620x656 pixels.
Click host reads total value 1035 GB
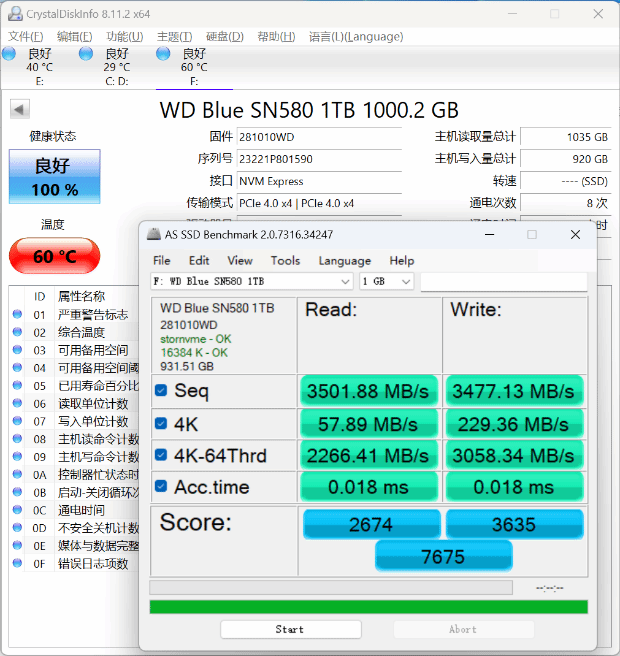(565, 137)
